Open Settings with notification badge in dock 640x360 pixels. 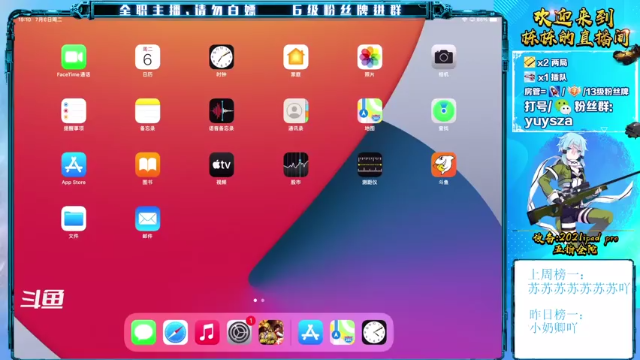(x=239, y=332)
